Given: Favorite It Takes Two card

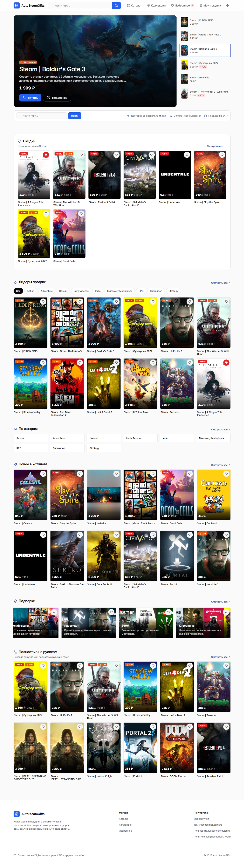Looking at the screenshot, I should point(153,363).
